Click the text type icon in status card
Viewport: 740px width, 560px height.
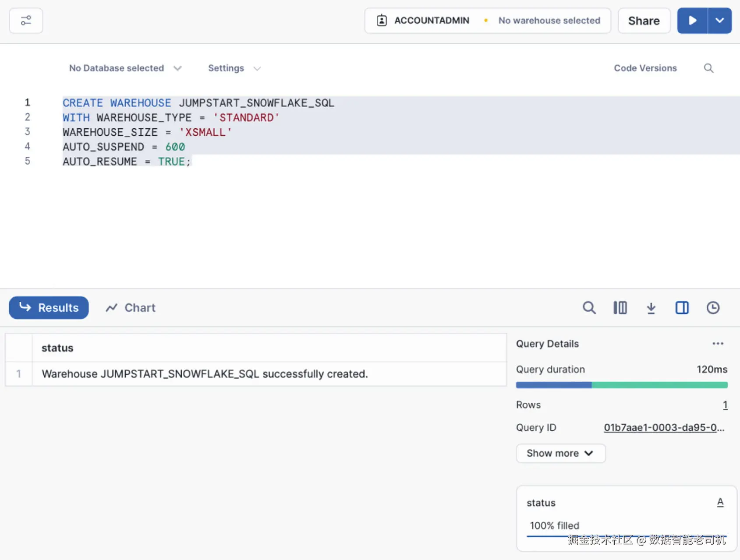pyautogui.click(x=720, y=503)
